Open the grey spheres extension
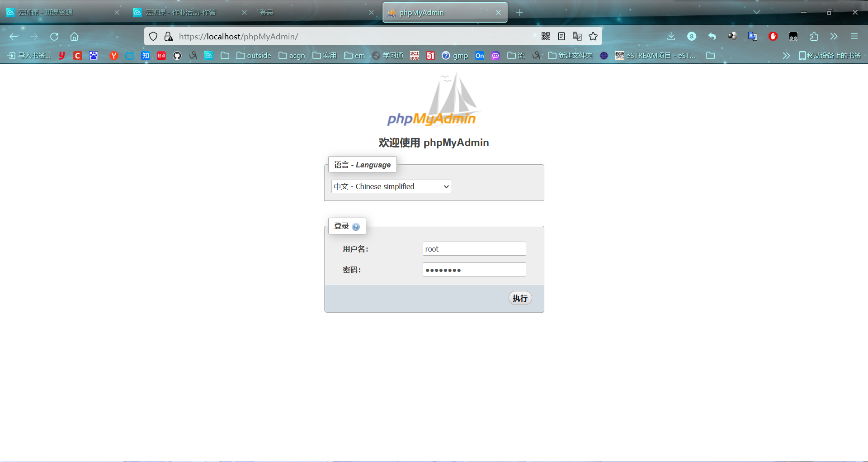This screenshot has height=462, width=868. tap(732, 36)
